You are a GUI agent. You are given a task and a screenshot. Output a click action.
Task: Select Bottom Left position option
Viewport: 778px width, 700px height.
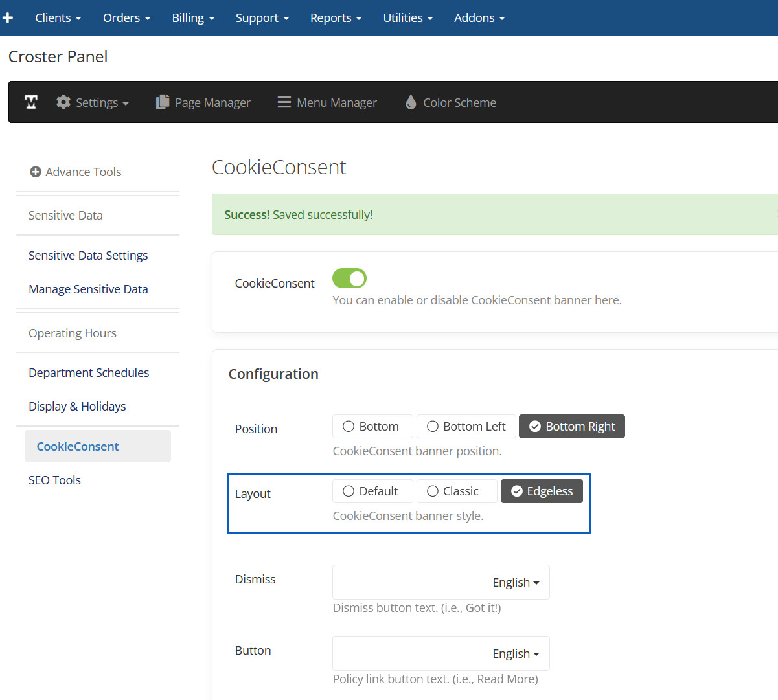466,427
